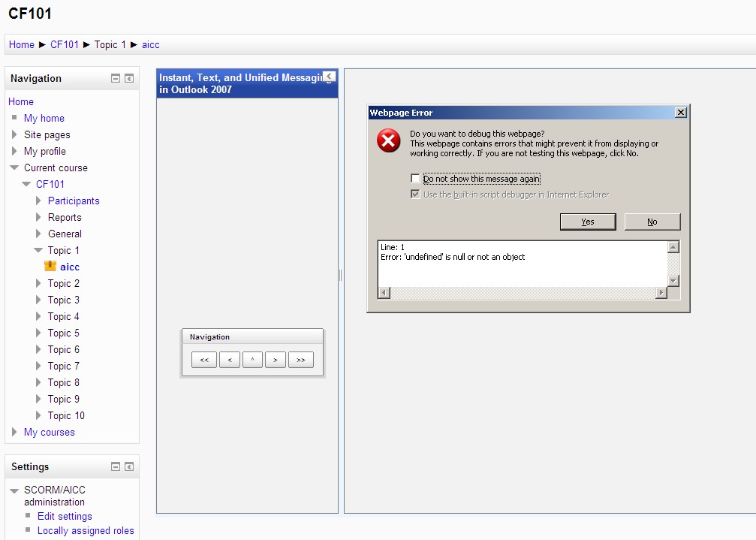
Task: Select Topic 7 in the navigation tree
Action: 64,366
